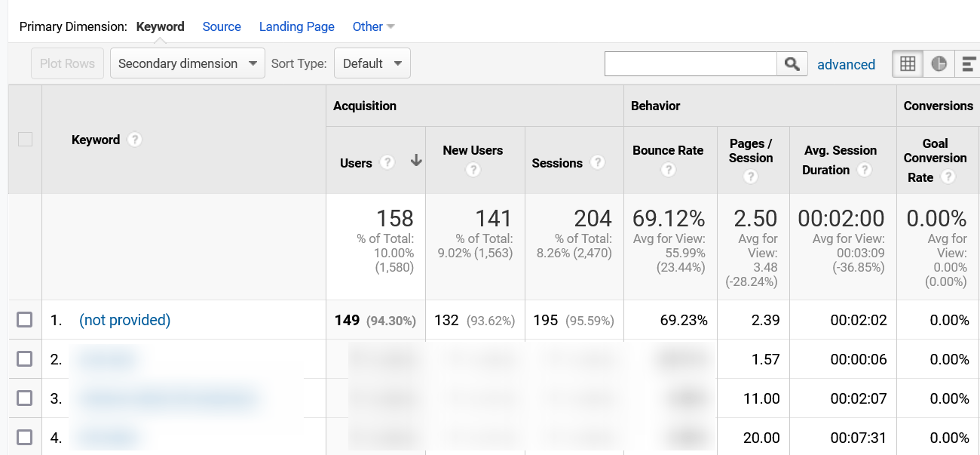Click the Users sort descending arrow
The width and height of the screenshot is (980, 455).
click(415, 161)
